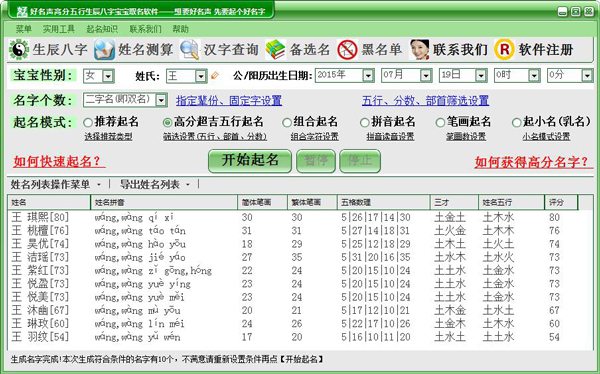This screenshot has width=600, height=374.
Task: Expand the birth day 19日 dropdown
Action: pyautogui.click(x=481, y=75)
